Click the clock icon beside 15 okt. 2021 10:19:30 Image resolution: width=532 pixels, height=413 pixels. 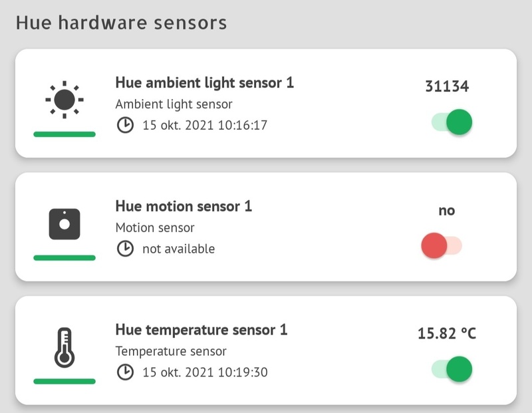[x=125, y=372]
